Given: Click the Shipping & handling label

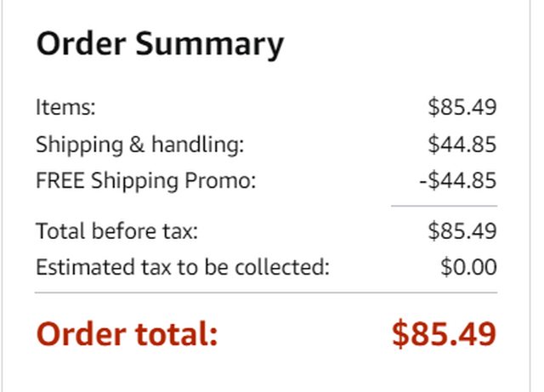Looking at the screenshot, I should (139, 145).
